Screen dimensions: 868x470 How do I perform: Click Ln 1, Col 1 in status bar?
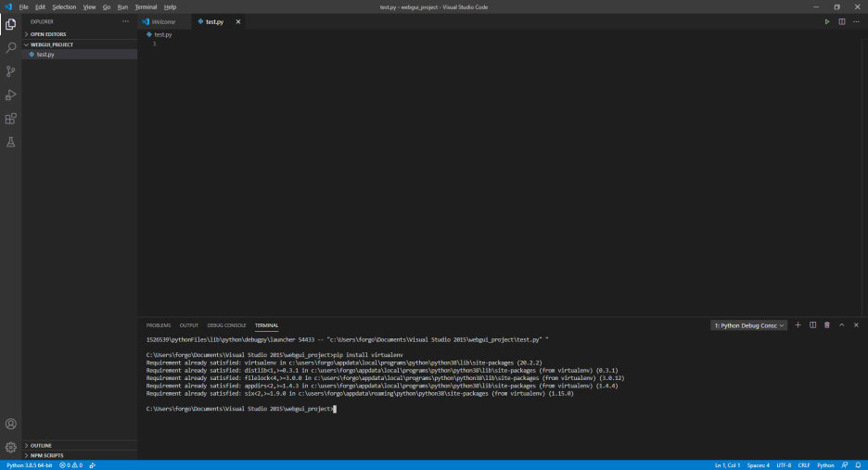(x=727, y=465)
